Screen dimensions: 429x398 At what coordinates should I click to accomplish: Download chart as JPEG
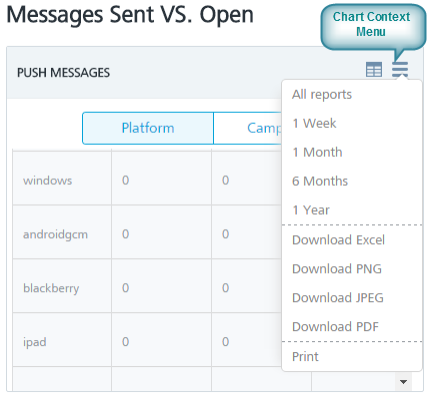pyautogui.click(x=338, y=298)
